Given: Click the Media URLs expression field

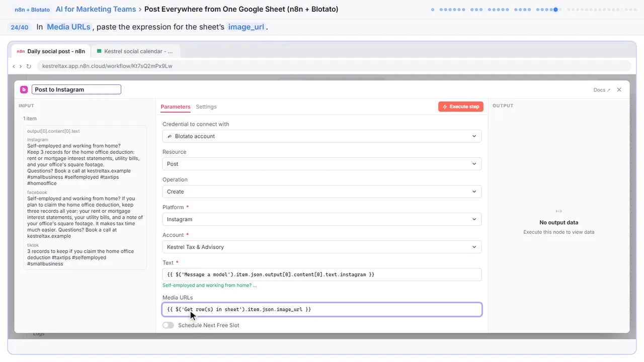Looking at the screenshot, I should tap(322, 309).
